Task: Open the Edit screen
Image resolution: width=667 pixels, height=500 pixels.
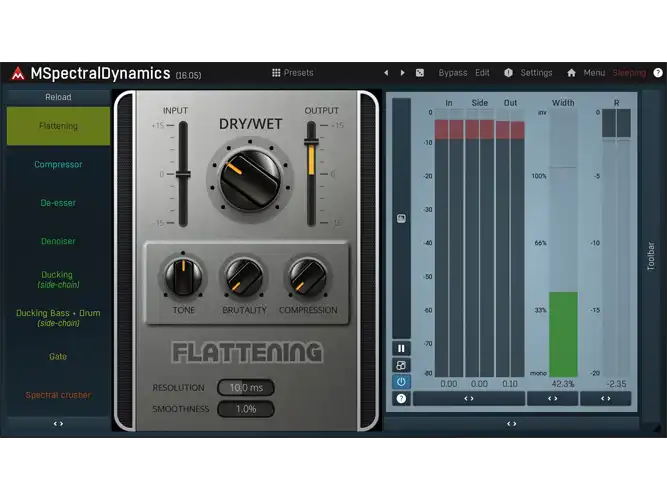Action: pos(482,73)
